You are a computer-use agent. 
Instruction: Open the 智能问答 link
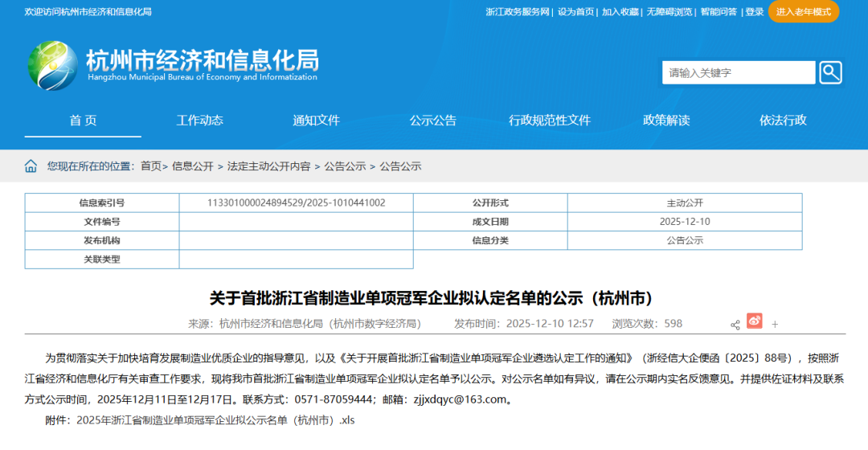[x=718, y=12]
